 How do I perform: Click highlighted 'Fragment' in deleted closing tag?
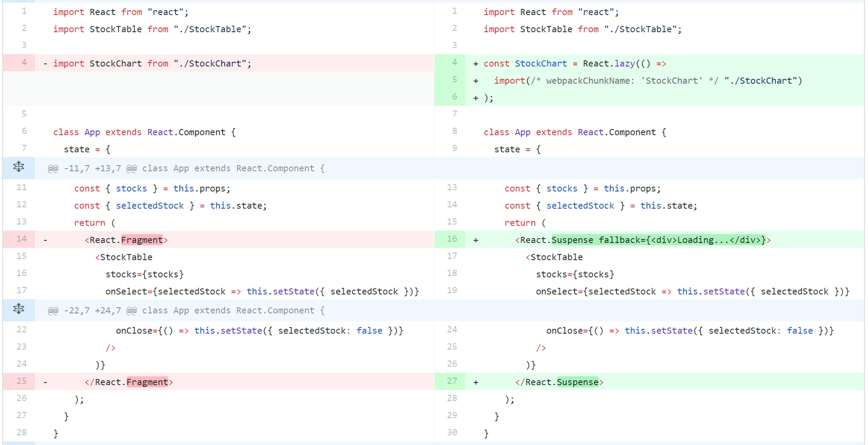pyautogui.click(x=147, y=382)
